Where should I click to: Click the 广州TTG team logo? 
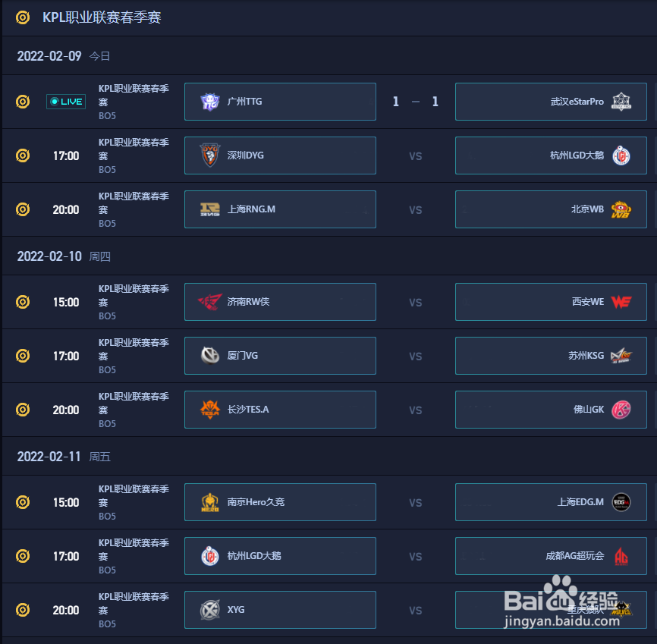(x=210, y=102)
